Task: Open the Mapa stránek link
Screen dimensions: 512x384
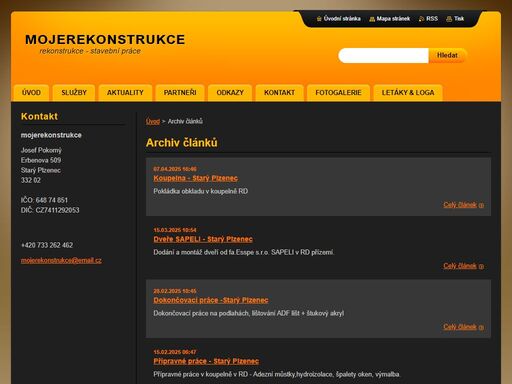Action: coord(393,19)
